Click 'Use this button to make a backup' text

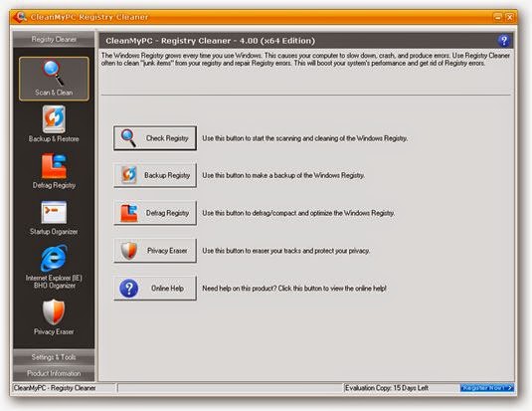click(283, 175)
